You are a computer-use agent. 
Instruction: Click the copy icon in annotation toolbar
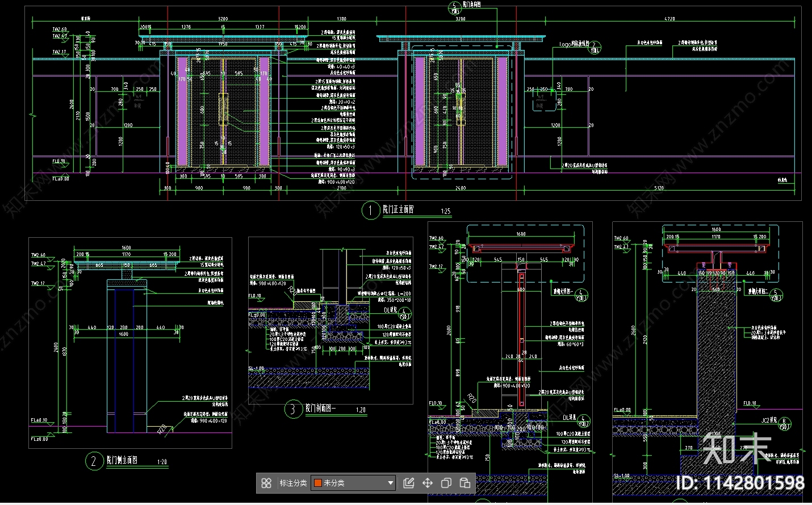coord(446,483)
